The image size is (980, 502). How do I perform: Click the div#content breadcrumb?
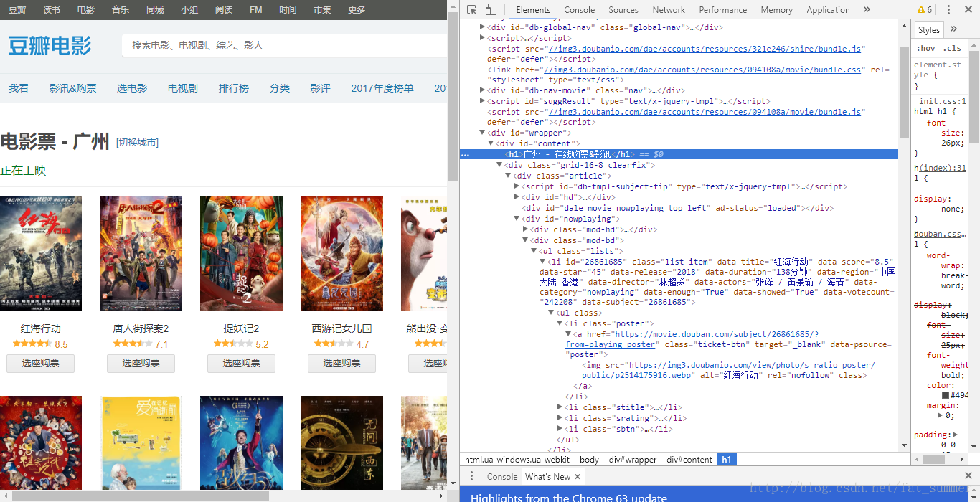689,460
